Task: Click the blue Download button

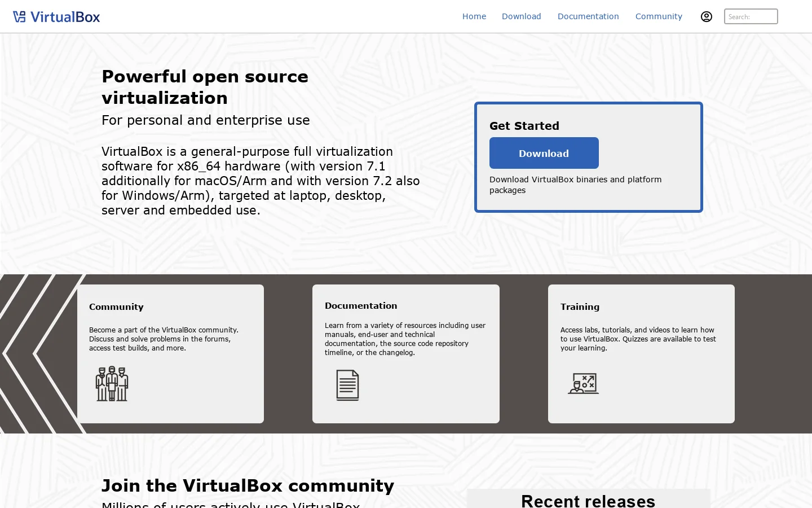Action: click(544, 153)
